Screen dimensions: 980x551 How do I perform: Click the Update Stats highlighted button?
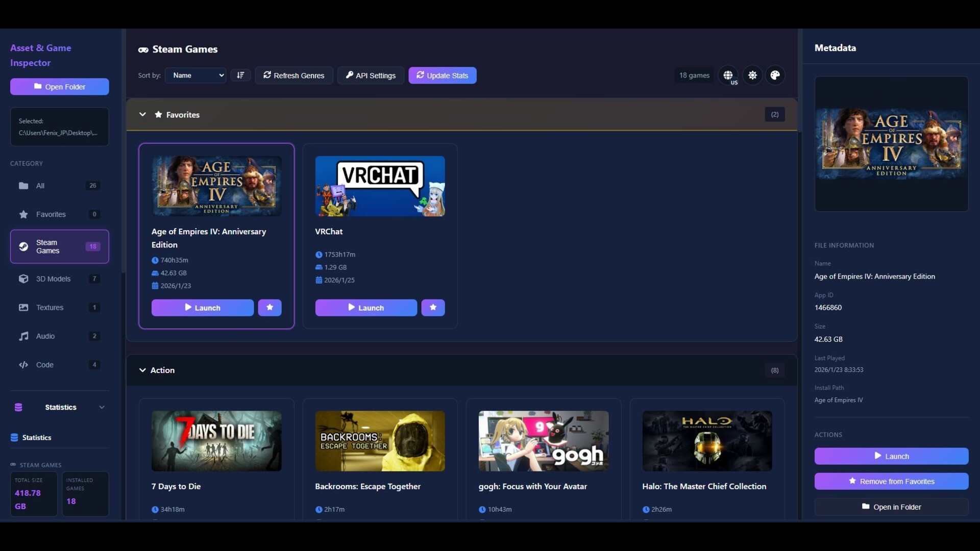(x=442, y=75)
